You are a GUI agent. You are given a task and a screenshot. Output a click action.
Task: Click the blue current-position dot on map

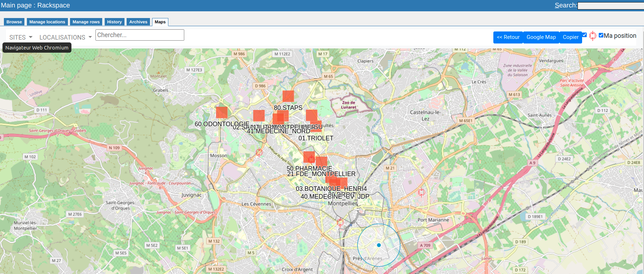(379, 245)
